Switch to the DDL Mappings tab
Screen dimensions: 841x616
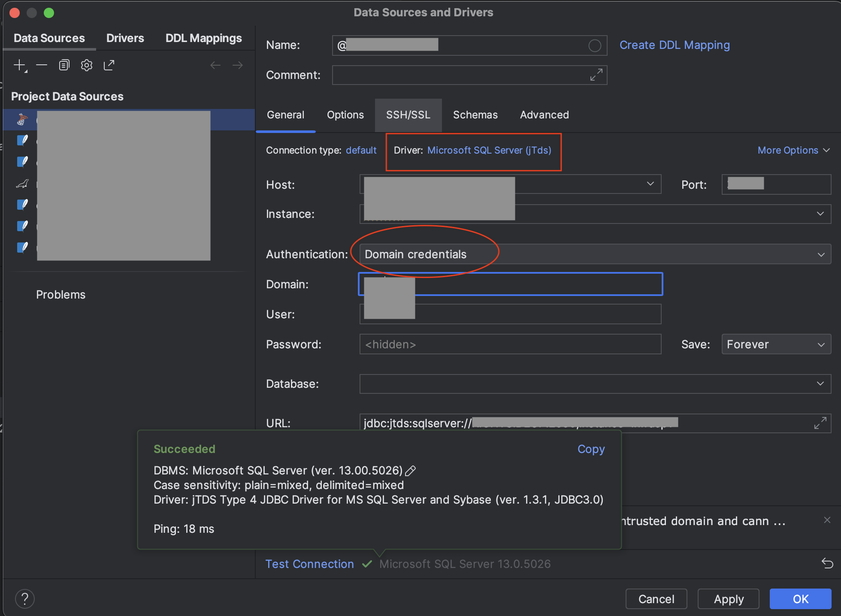(203, 38)
